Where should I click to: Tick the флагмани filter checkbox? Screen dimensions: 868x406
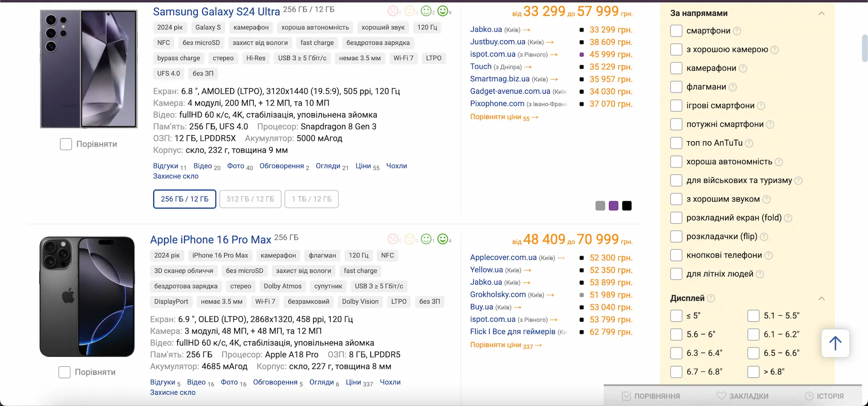coord(676,87)
